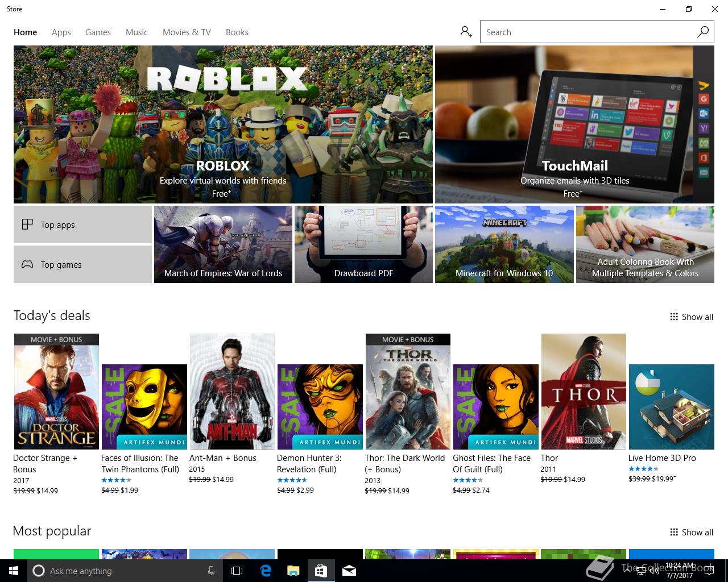
Task: Open the Adult Coloring Book tile
Action: (x=645, y=244)
